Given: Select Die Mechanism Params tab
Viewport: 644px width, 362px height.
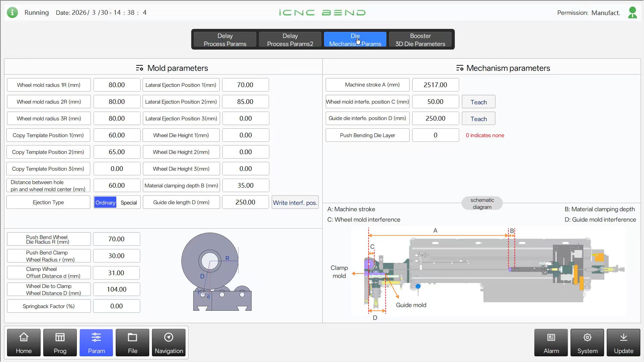Looking at the screenshot, I should pyautogui.click(x=355, y=40).
